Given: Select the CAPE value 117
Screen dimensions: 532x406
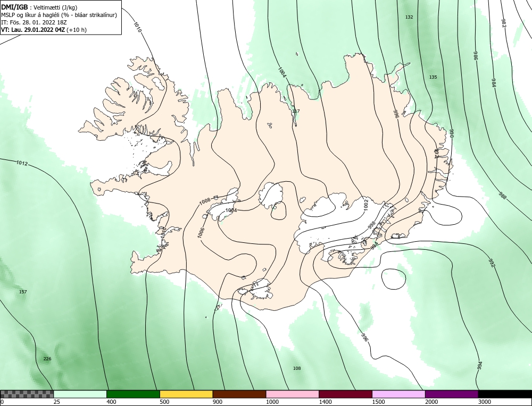Looking at the screenshot, I should [296, 111].
